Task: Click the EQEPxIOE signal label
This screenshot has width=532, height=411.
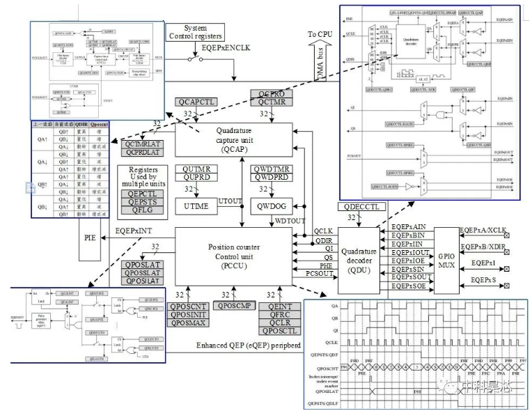Action: click(408, 261)
